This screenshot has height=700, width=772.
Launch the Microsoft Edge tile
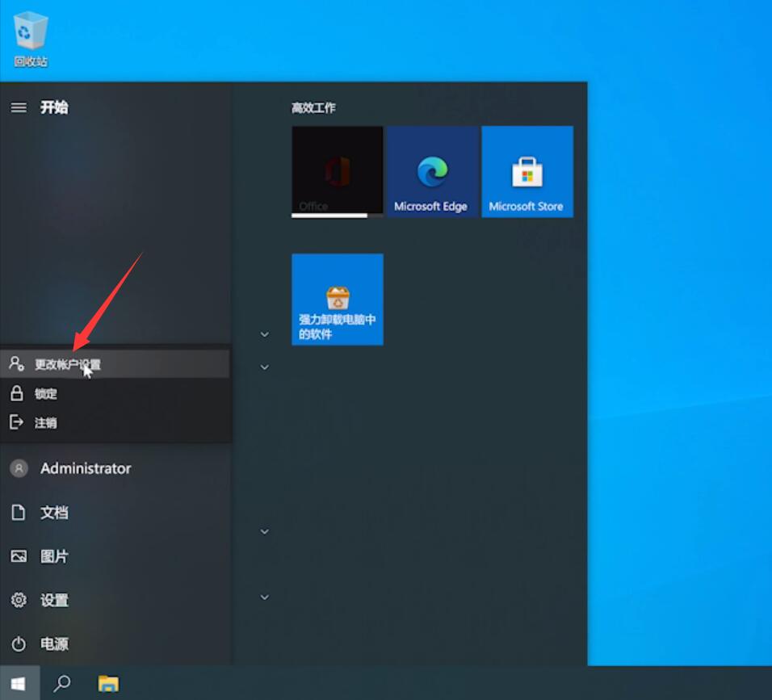coord(432,171)
